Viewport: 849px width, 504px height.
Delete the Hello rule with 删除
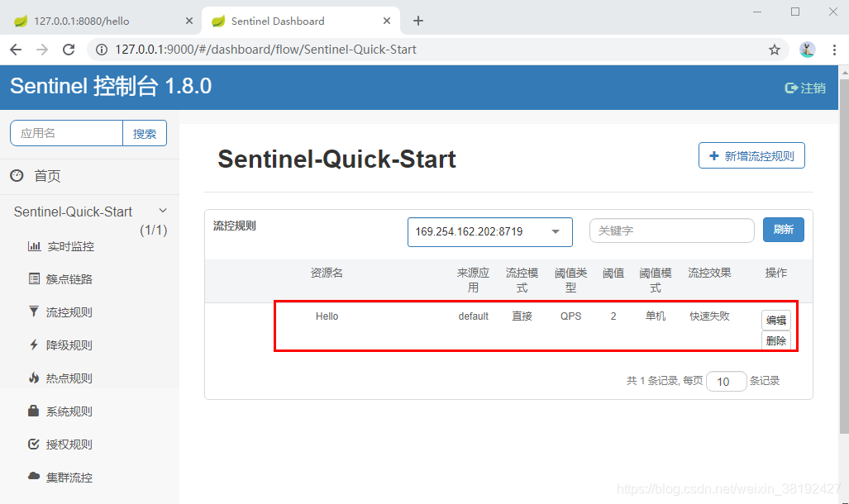[x=776, y=340]
